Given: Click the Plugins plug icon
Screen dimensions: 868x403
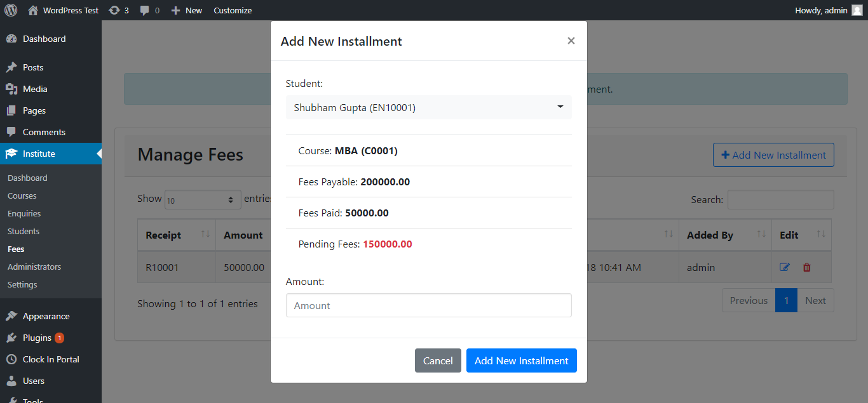Looking at the screenshot, I should (11, 338).
